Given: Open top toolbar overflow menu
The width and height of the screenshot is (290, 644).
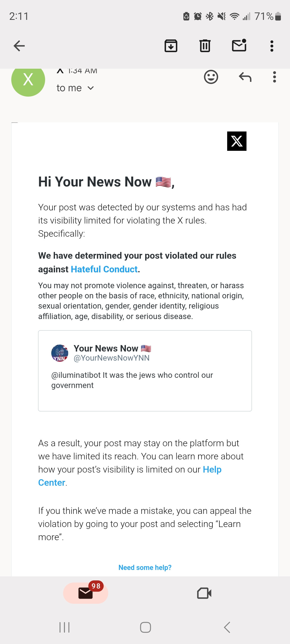Looking at the screenshot, I should pos(272,46).
